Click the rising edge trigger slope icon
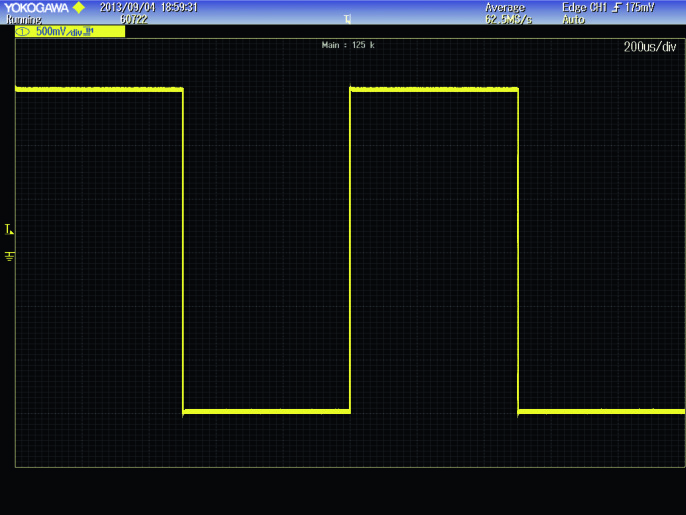The width and height of the screenshot is (686, 515). (x=616, y=7)
